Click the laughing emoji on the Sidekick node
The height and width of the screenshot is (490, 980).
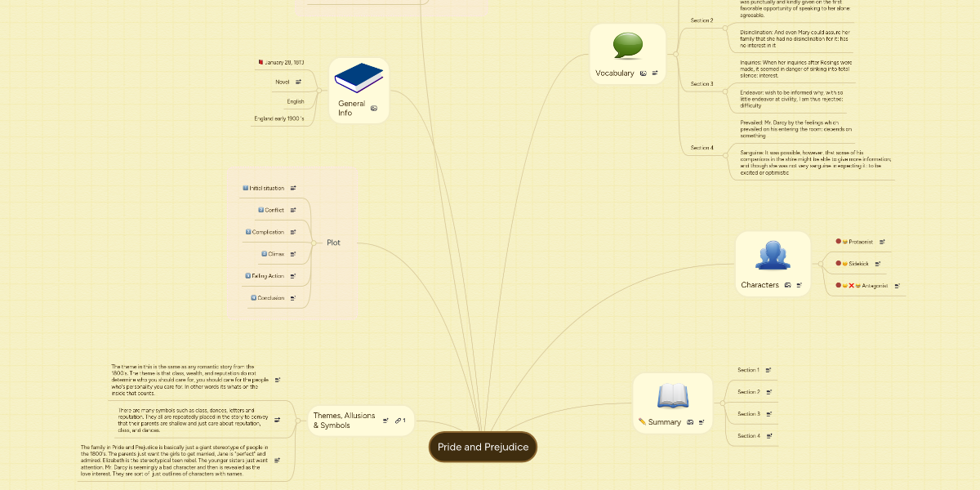[844, 263]
